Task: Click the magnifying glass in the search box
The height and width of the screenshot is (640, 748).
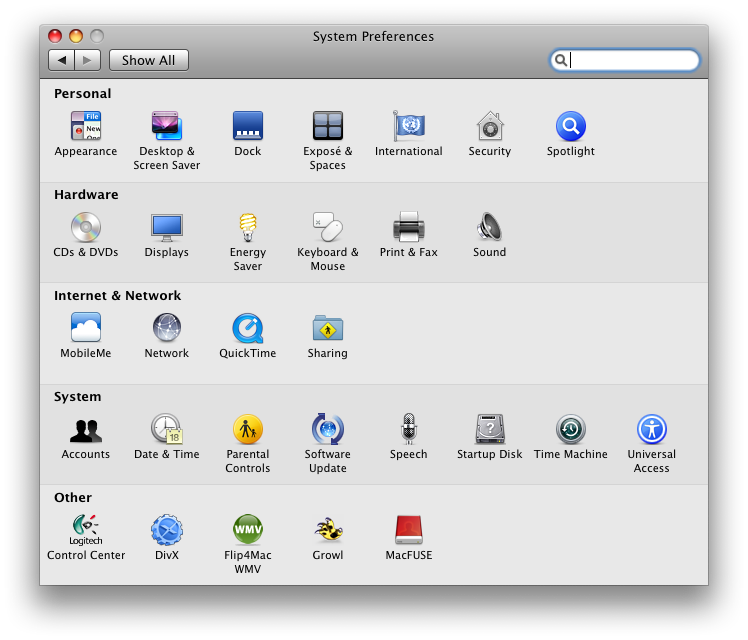Action: tap(562, 60)
